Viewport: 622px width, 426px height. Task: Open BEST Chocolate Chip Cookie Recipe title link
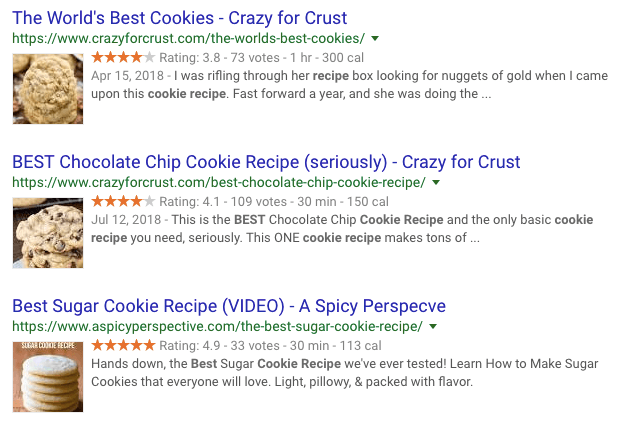265,162
